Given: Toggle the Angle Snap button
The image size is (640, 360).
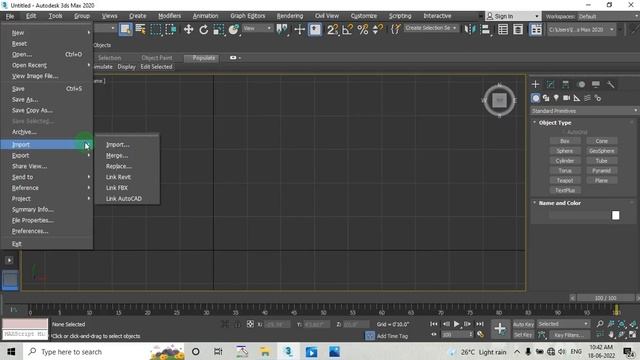Looking at the screenshot, I should [347, 29].
